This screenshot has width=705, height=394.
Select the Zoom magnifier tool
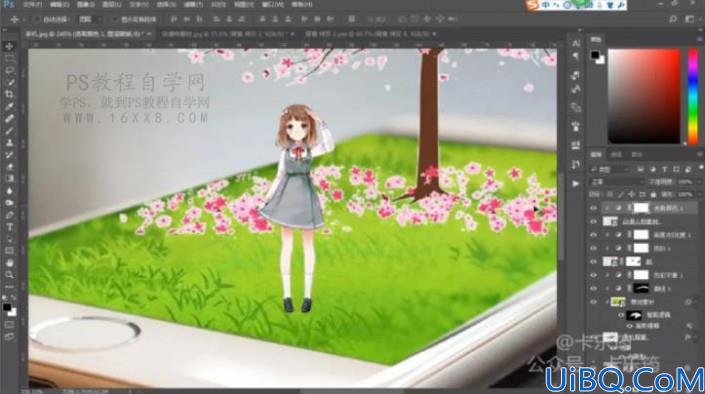[x=9, y=275]
